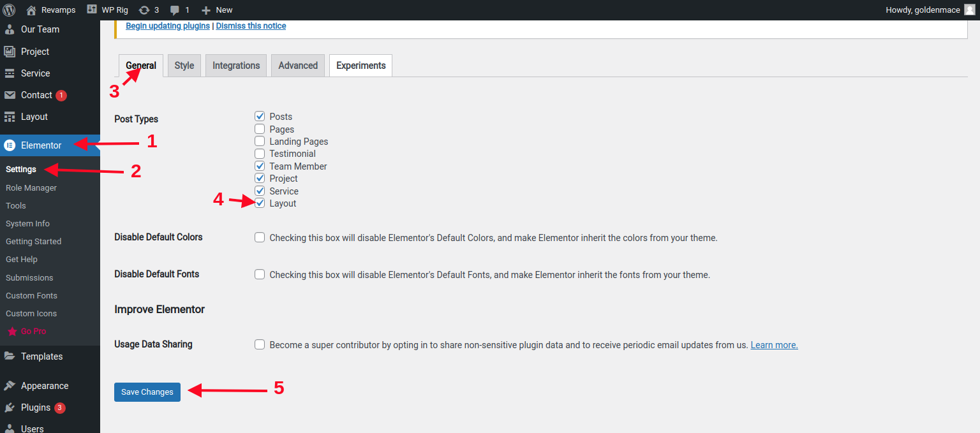
Task: Enable the Landing Pages checkbox
Action: coord(260,141)
